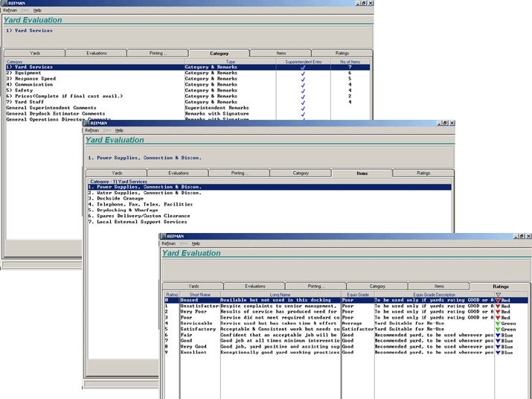The image size is (532, 399).
Task: Open Refman menu in the top window
Action: [10, 10]
